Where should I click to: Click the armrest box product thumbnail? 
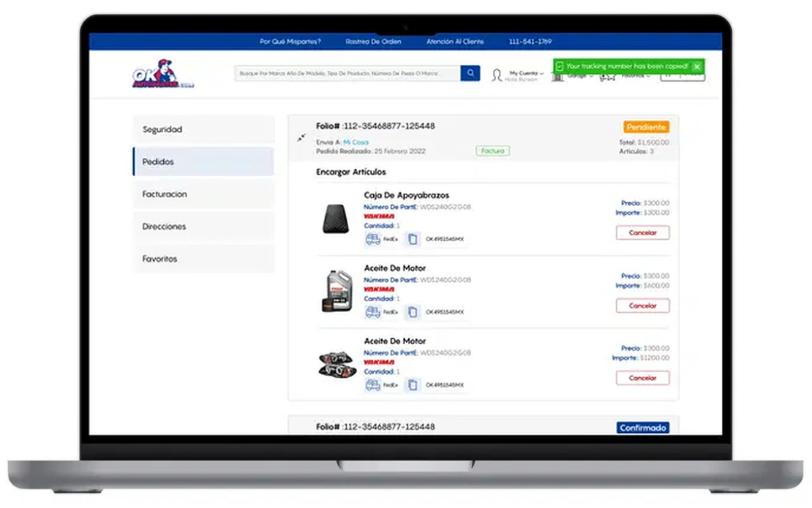pyautogui.click(x=336, y=219)
